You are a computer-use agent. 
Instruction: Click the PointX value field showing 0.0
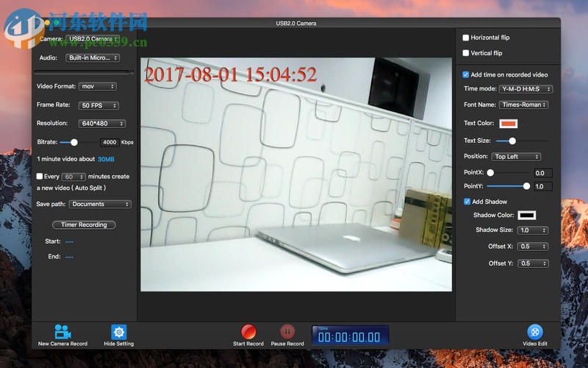pos(543,173)
